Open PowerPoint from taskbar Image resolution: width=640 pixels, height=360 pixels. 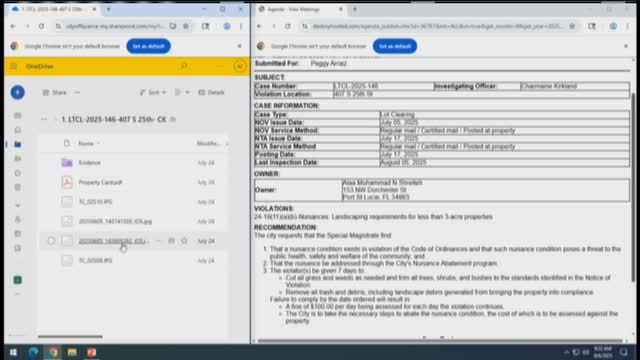91,352
